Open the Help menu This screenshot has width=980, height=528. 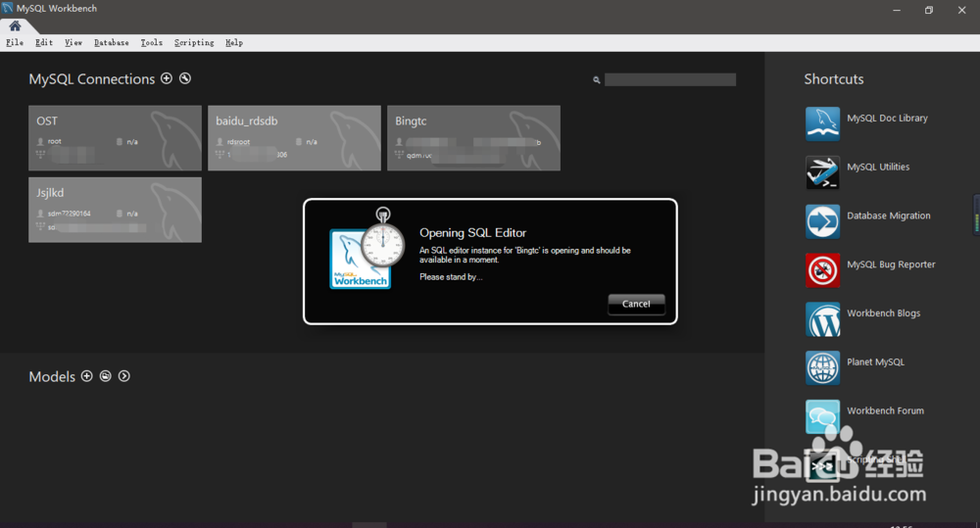pos(234,42)
